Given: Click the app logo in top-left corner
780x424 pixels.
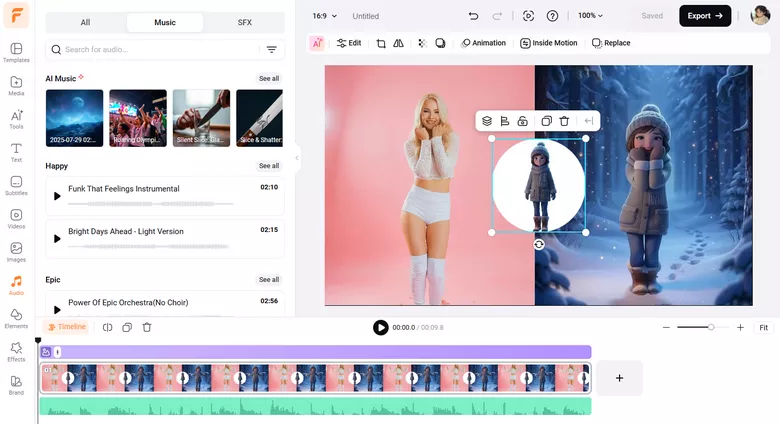Looking at the screenshot, I should pos(16,15).
